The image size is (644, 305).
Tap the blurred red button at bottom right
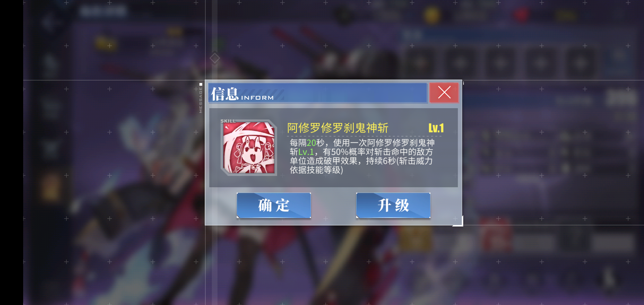[x=497, y=234]
